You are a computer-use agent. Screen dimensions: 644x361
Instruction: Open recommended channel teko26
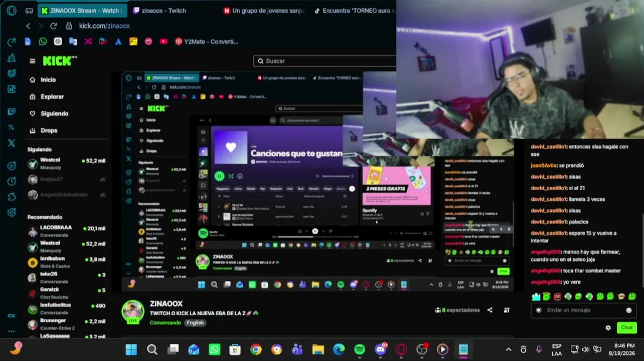click(x=67, y=278)
